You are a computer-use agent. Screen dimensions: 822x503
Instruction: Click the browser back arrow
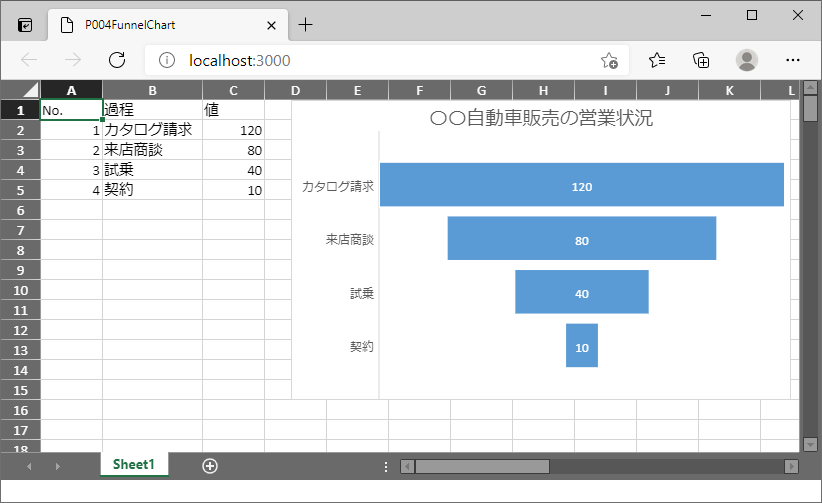(29, 60)
